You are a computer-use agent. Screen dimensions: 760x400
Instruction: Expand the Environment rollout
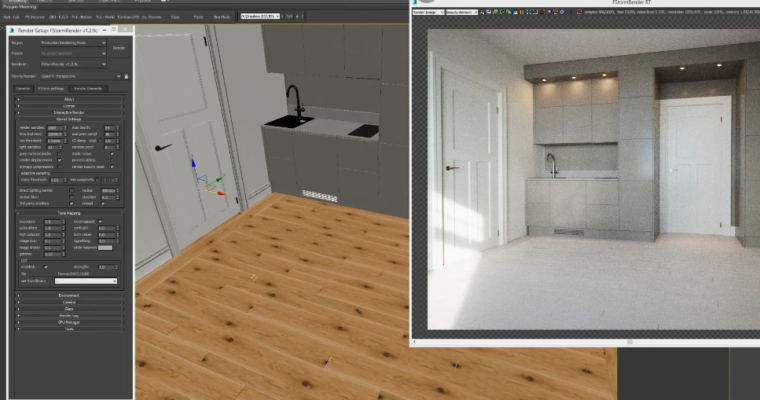(x=69, y=296)
